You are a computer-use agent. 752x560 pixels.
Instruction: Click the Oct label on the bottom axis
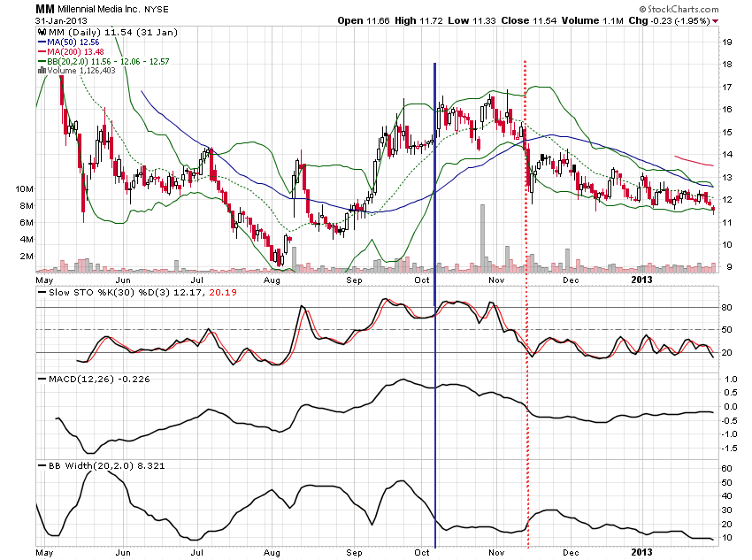(421, 552)
